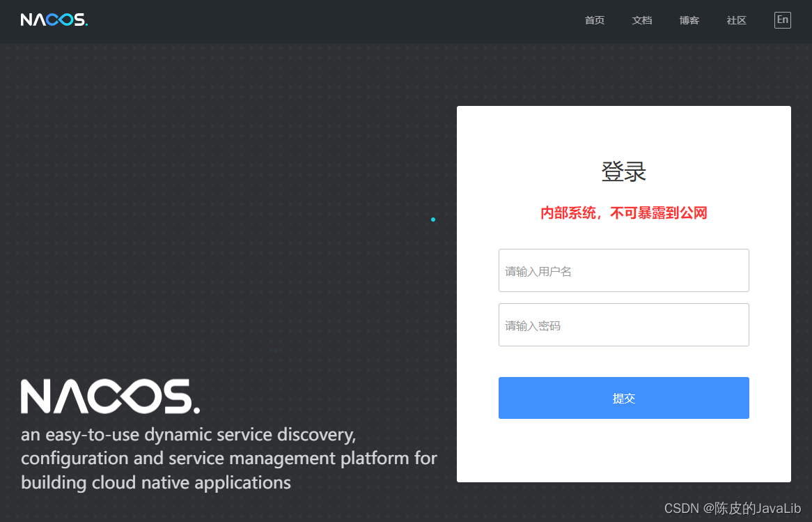Screen dimensions: 812x522
Task: Open the 社区 nav item
Action: click(x=736, y=20)
